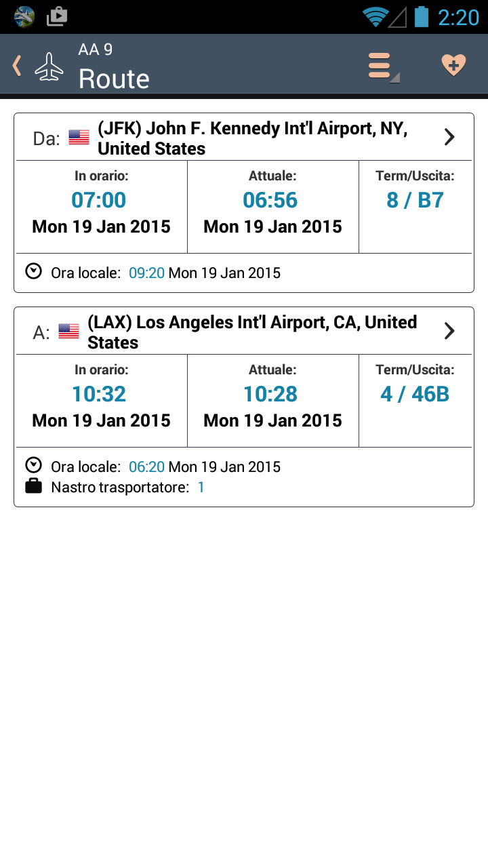
Task: Add flight to favorites with heart icon
Action: [x=453, y=66]
